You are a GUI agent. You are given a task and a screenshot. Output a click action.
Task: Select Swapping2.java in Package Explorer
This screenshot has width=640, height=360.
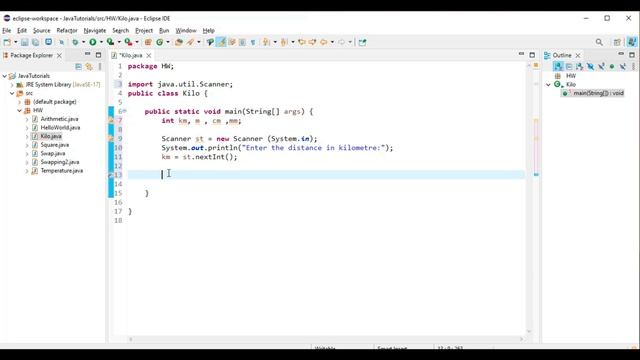click(x=60, y=162)
